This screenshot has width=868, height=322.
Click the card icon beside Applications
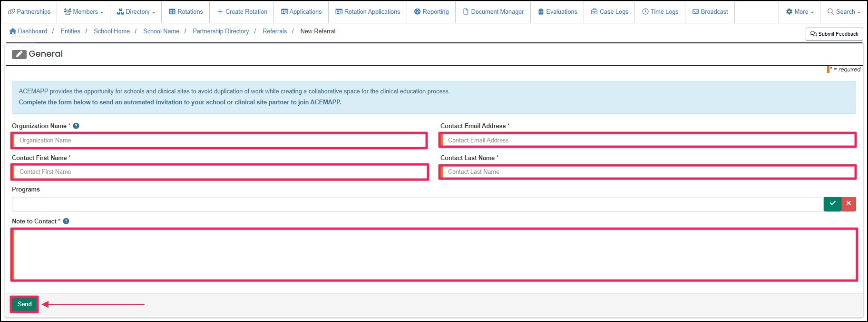[x=284, y=11]
